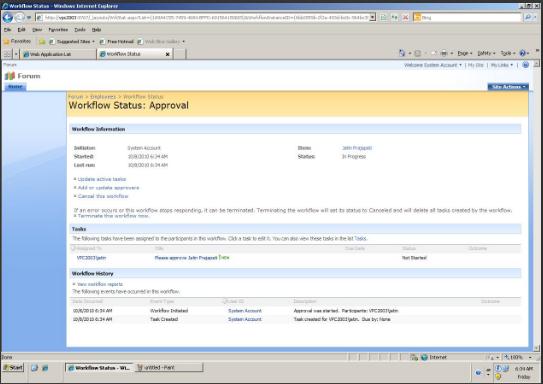The height and width of the screenshot is (384, 543).
Task: Open the Edit menu
Action: (21, 30)
